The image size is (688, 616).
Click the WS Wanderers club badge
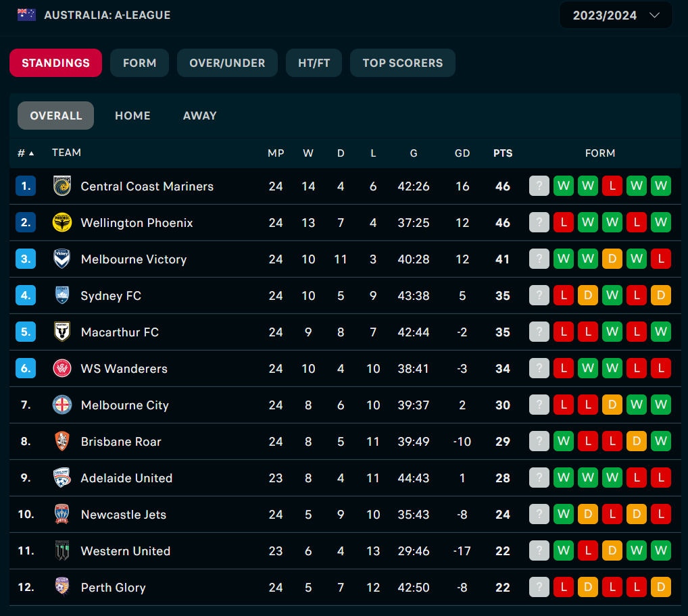click(62, 369)
